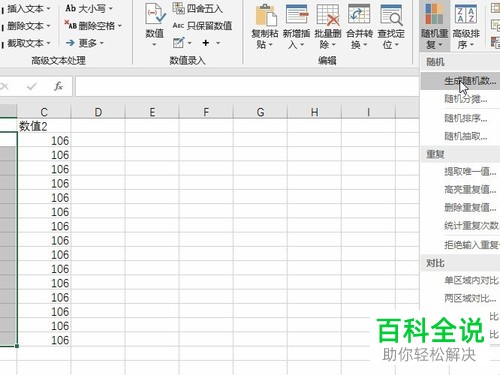Open the 插入文本 dropdown

pyautogui.click(x=48, y=9)
